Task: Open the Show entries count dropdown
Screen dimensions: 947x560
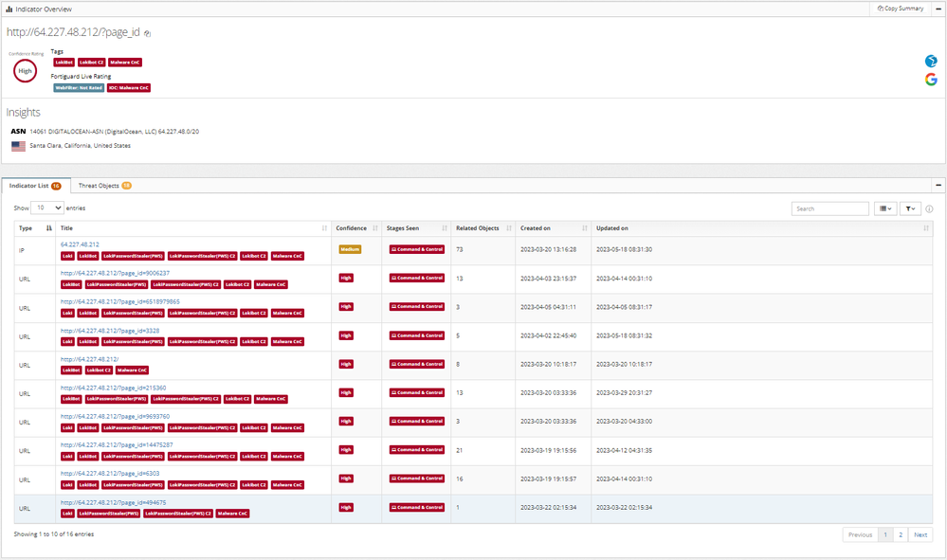Action: point(47,208)
